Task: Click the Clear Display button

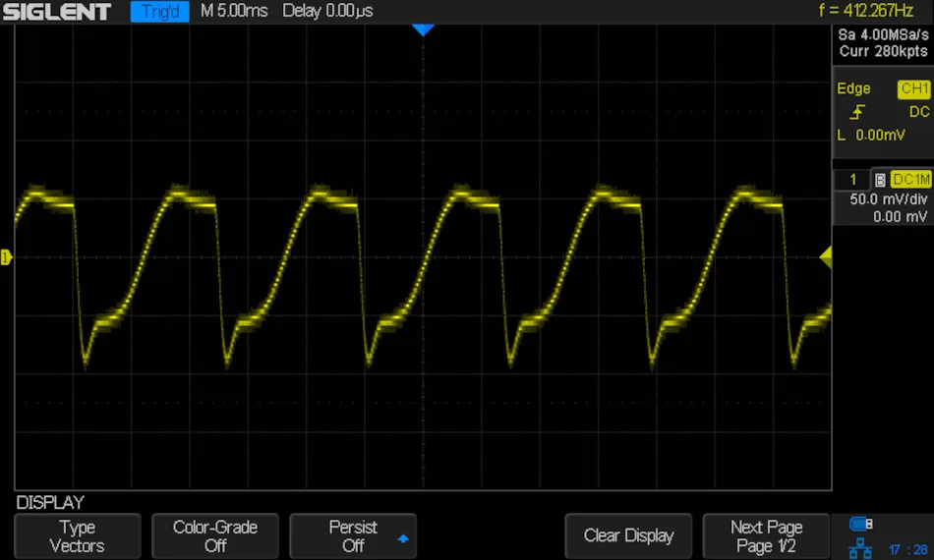Action: click(628, 535)
